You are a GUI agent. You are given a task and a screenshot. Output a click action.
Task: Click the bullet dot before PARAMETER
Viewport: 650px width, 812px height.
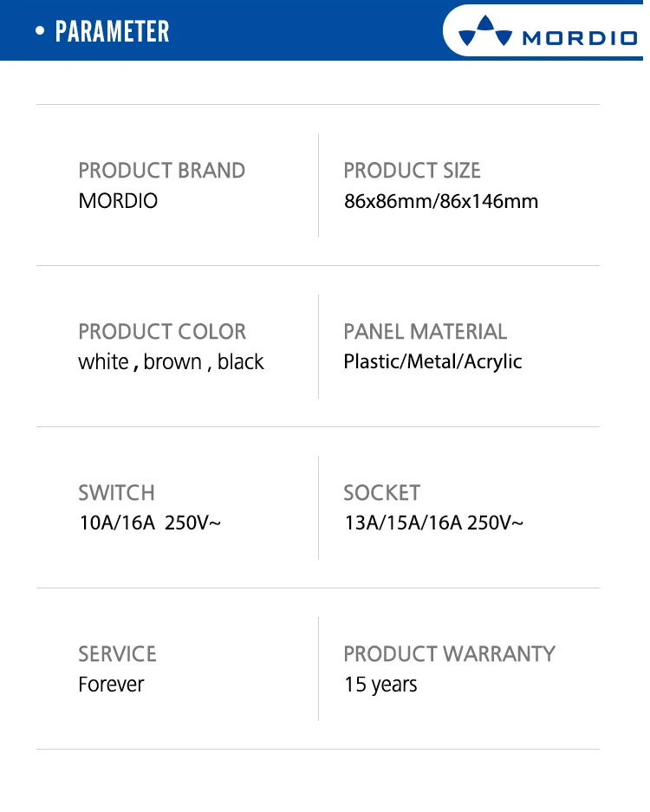tap(41, 32)
